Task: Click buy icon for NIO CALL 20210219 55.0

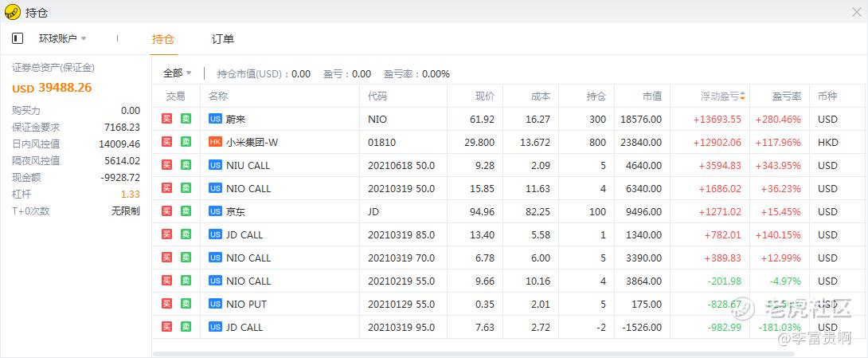Action: pos(166,281)
